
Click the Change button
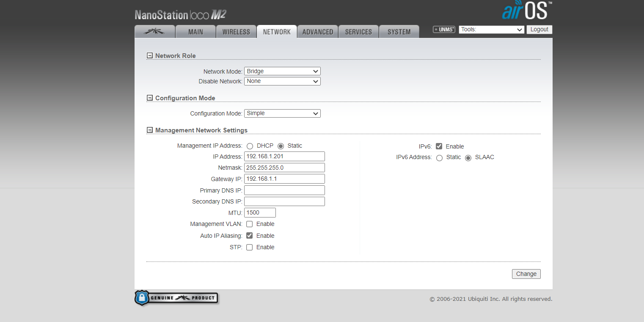pyautogui.click(x=526, y=274)
